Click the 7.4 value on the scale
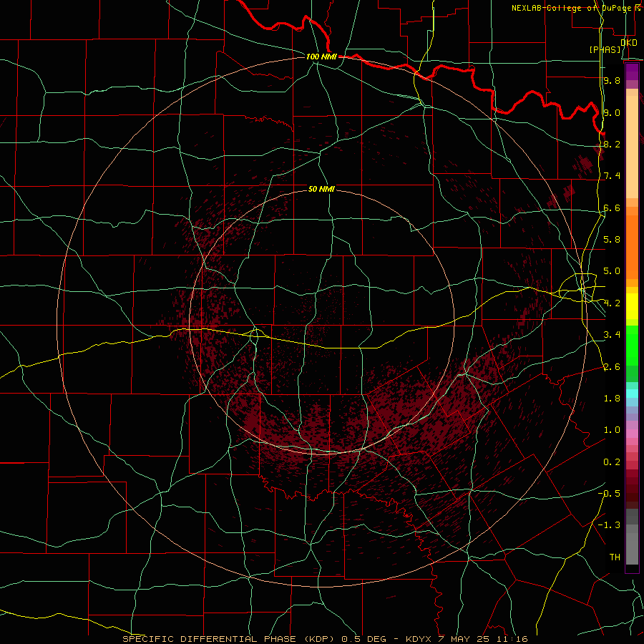The height and width of the screenshot is (644, 644). coord(612,176)
